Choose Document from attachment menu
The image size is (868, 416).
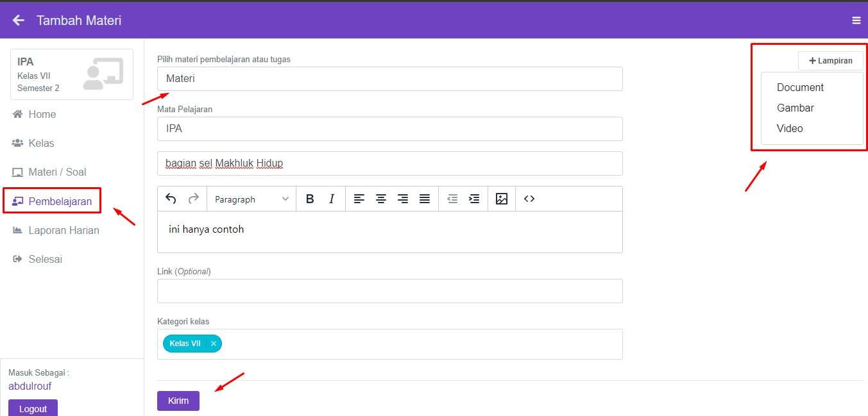800,87
